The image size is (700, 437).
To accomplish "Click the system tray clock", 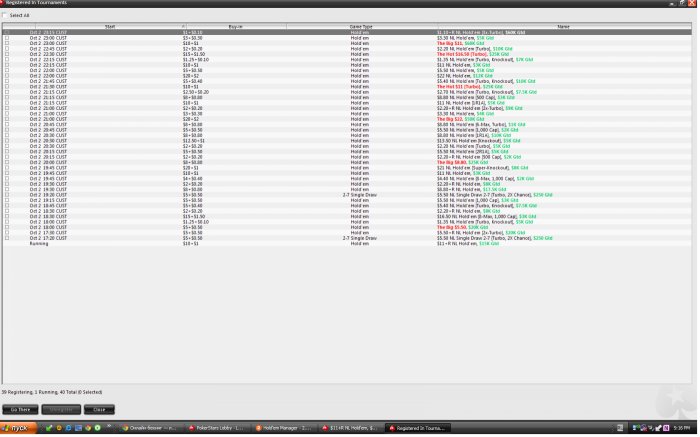I will [682, 429].
